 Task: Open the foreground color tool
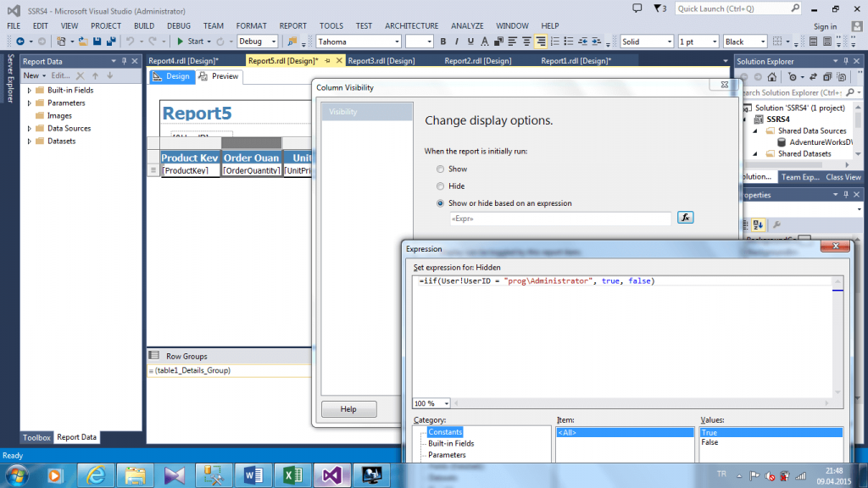(x=484, y=42)
